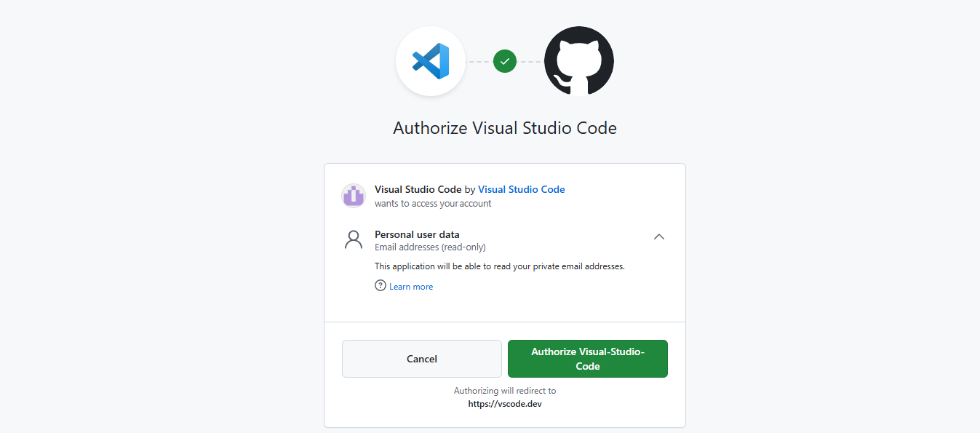The image size is (980, 433).
Task: Click the question mark help icon
Action: [380, 286]
